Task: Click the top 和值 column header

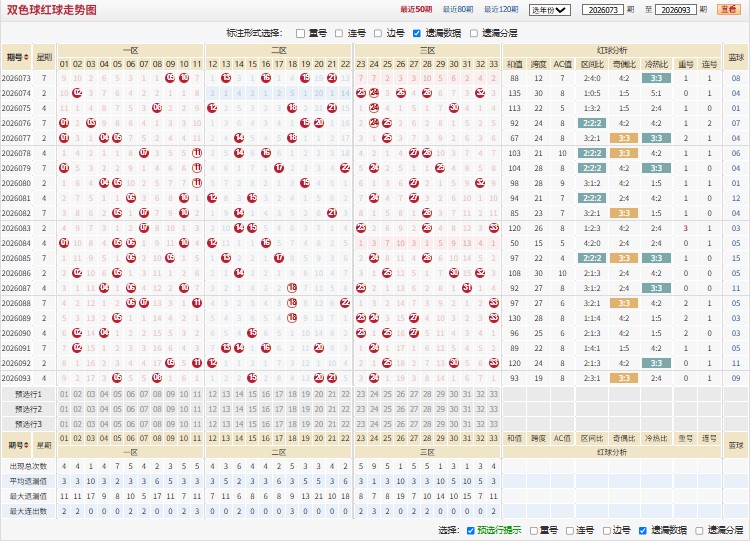Action: (x=514, y=64)
